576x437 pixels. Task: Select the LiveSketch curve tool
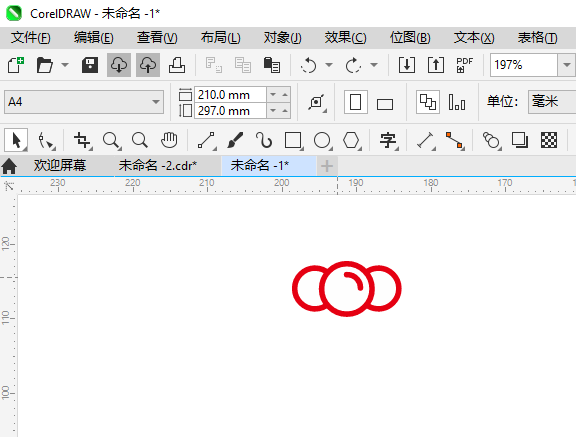coord(264,140)
